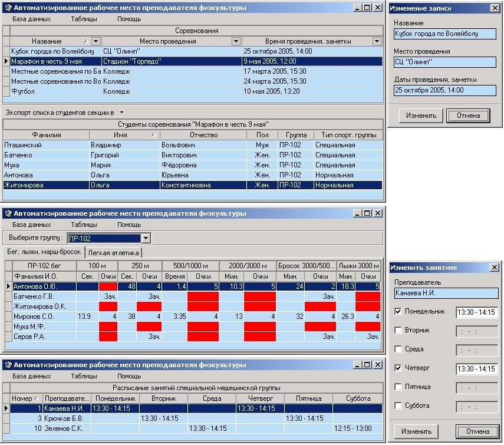The width and height of the screenshot is (504, 445).
Task: Click Изменить in the Изменение записи dialog
Action: tap(421, 116)
